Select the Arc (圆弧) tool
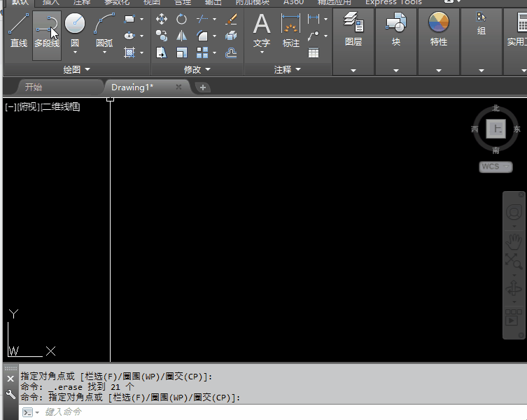This screenshot has height=420, width=527. click(104, 31)
